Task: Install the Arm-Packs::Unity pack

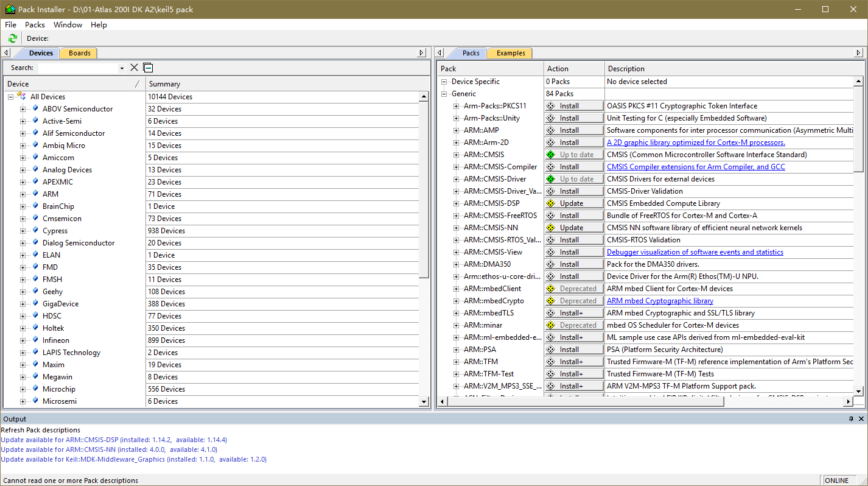Action: (574, 118)
